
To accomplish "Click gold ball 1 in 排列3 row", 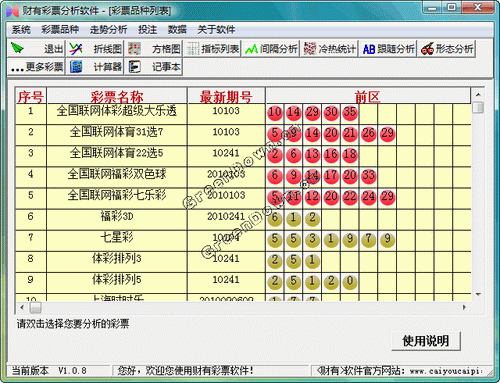I will [312, 260].
